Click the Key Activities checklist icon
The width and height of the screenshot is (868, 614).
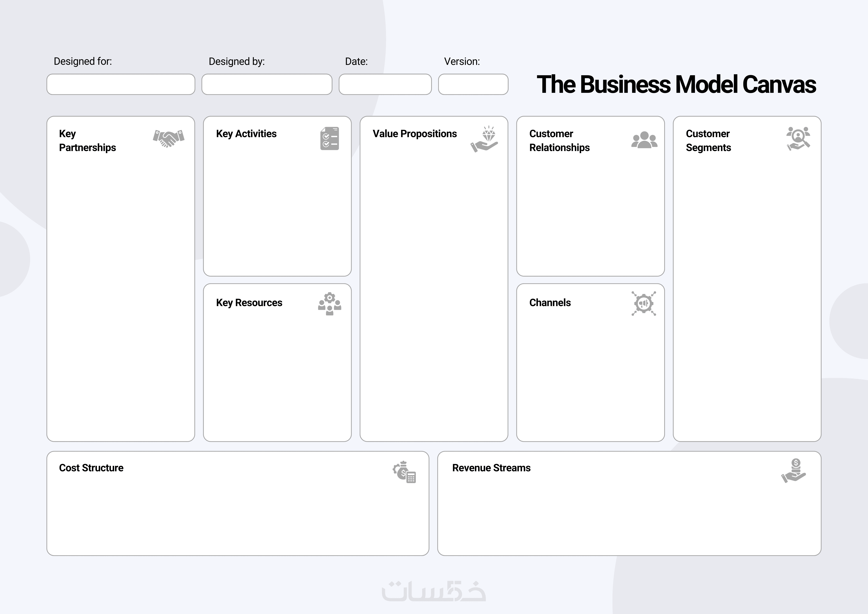coord(330,139)
